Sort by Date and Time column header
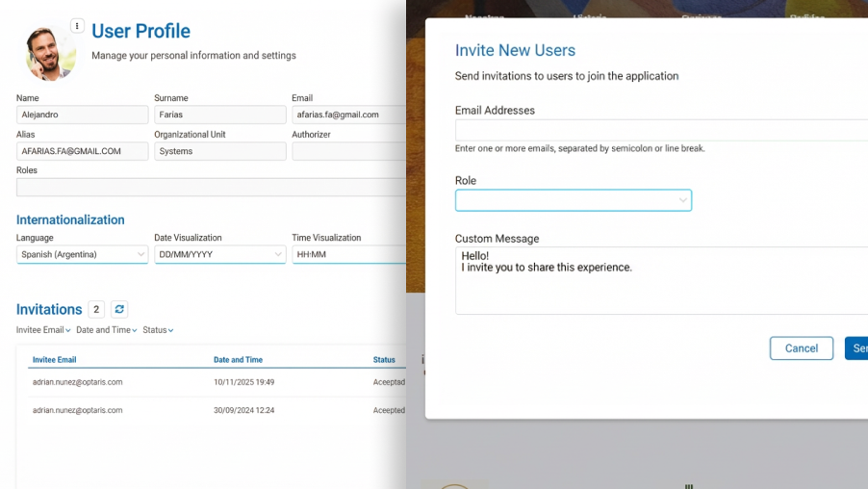 coord(238,360)
